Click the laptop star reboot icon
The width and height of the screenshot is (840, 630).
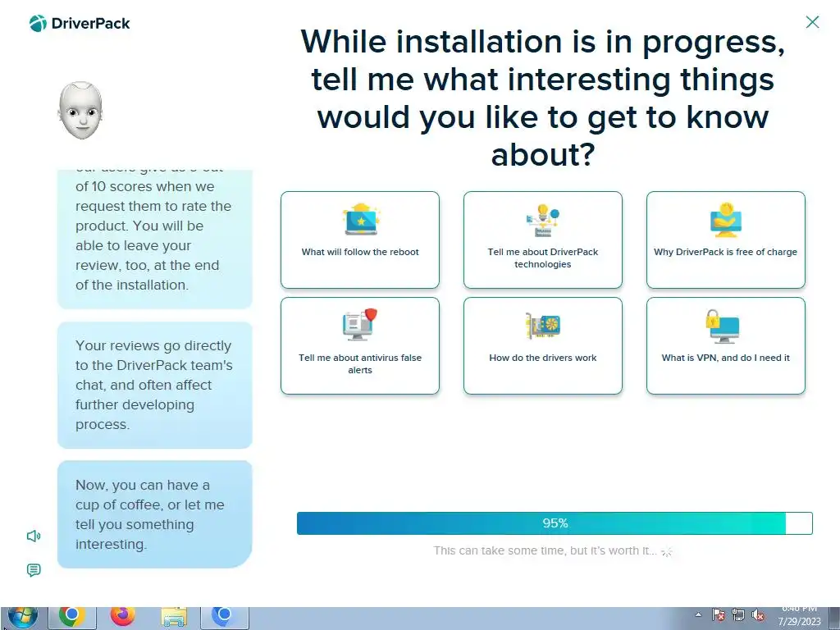point(361,219)
